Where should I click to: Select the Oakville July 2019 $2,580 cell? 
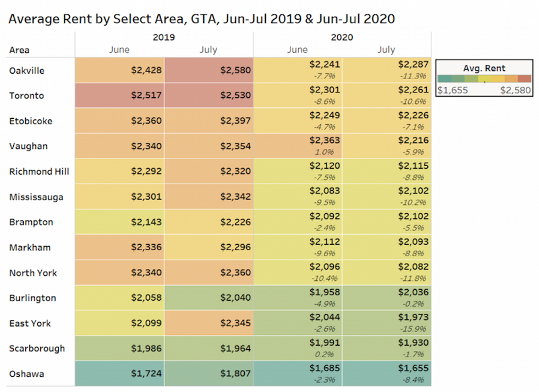coord(208,70)
